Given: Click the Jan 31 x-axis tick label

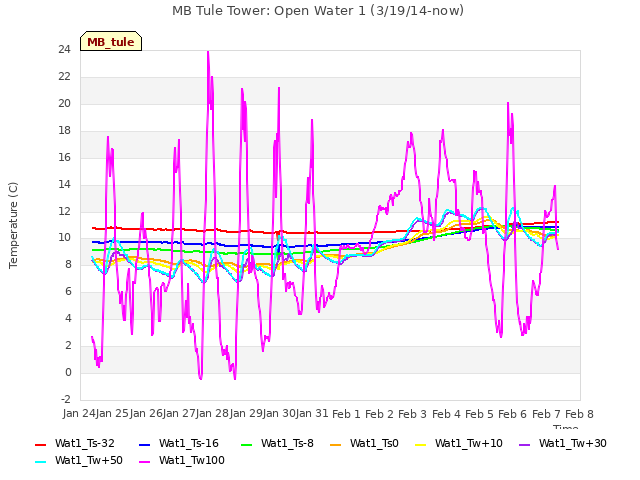Looking at the screenshot, I should [x=312, y=414].
